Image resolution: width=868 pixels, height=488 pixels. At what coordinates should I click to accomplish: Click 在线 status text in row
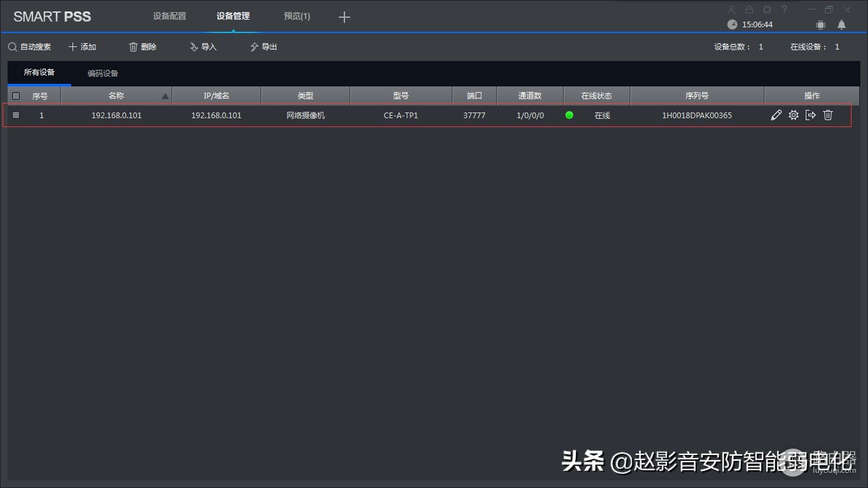pos(602,116)
